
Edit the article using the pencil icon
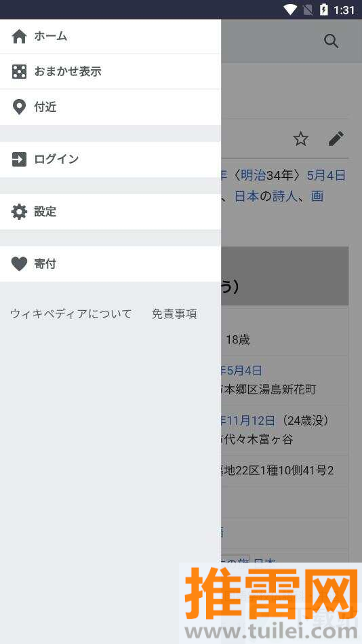tap(336, 139)
